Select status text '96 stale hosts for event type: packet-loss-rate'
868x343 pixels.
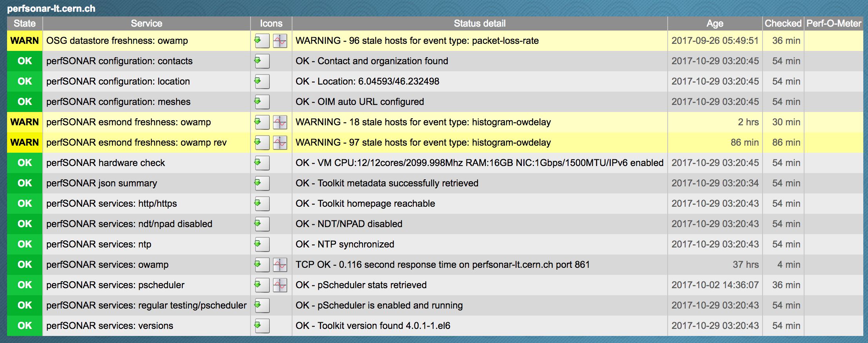[444, 41]
